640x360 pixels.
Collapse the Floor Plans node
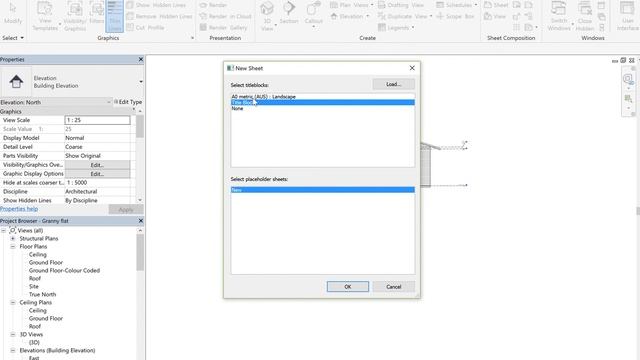(x=13, y=247)
